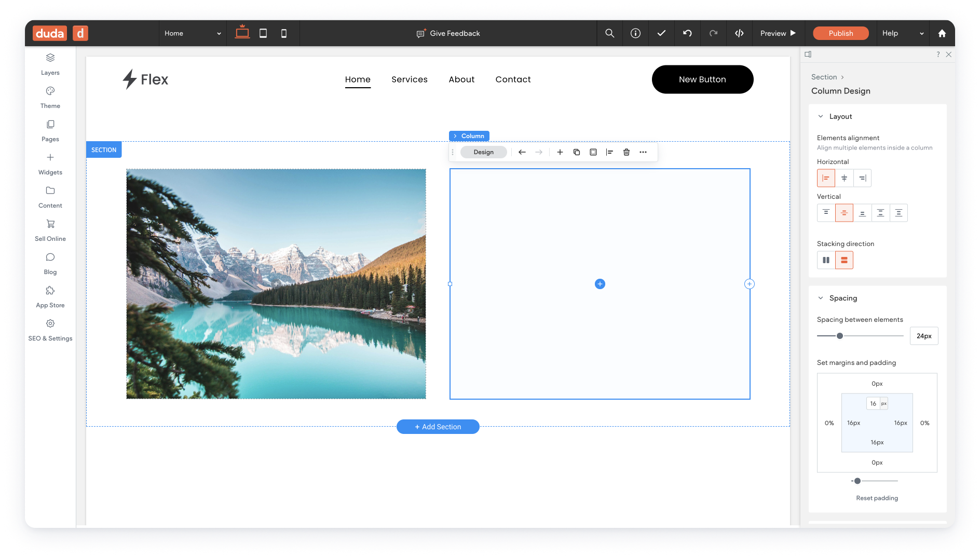Undo the last action
The height and width of the screenshot is (558, 980).
(x=687, y=33)
